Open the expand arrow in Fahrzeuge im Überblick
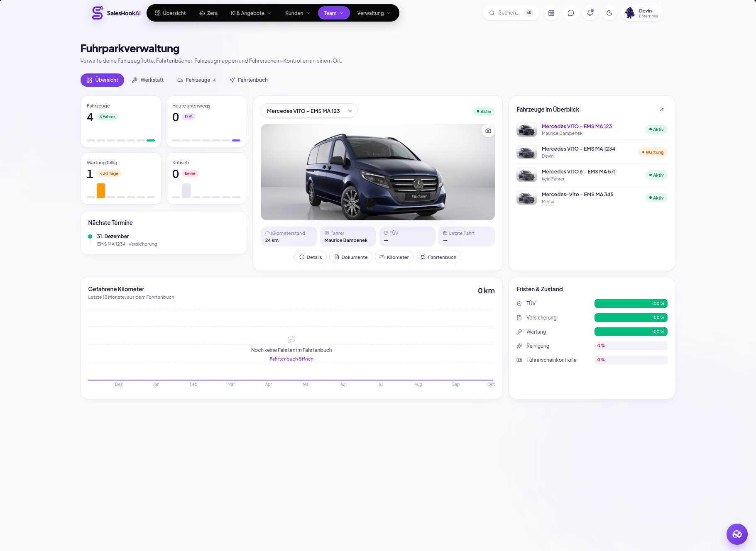Image resolution: width=756 pixels, height=551 pixels. pyautogui.click(x=662, y=110)
